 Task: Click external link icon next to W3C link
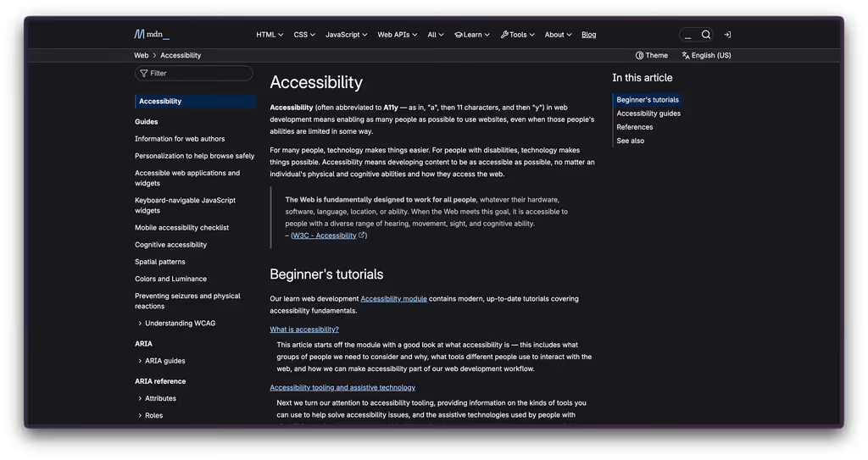click(x=362, y=236)
